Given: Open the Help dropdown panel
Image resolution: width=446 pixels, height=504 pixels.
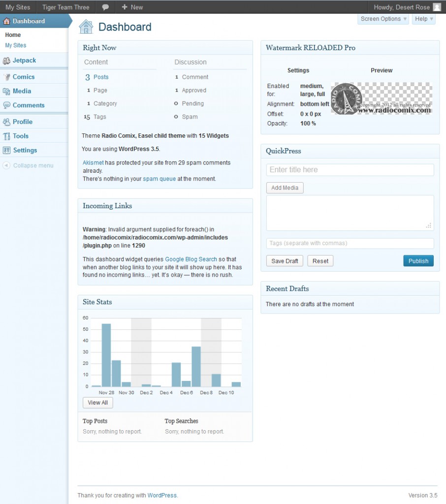Looking at the screenshot, I should pos(423,19).
